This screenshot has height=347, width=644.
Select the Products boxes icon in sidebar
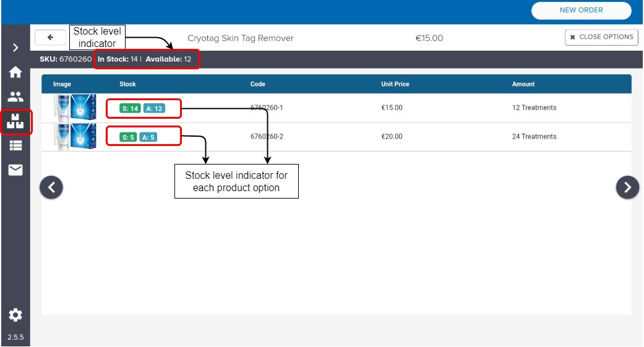15,121
